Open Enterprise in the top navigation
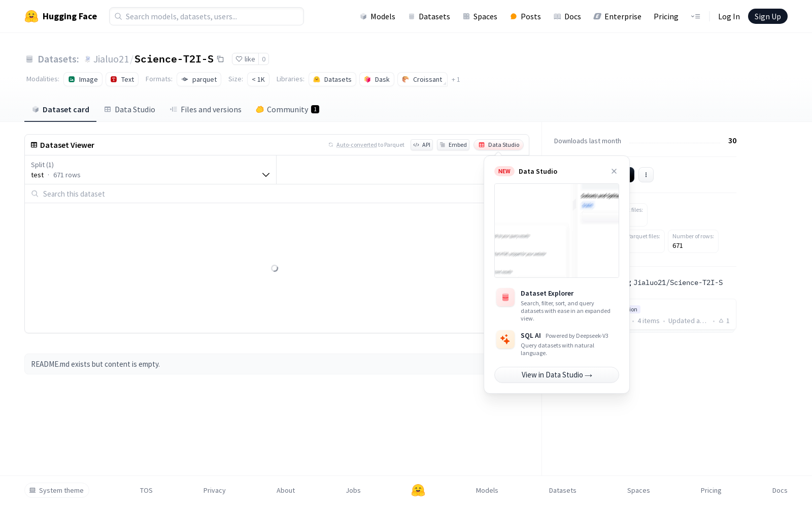Image resolution: width=812 pixels, height=508 pixels. pos(617,16)
